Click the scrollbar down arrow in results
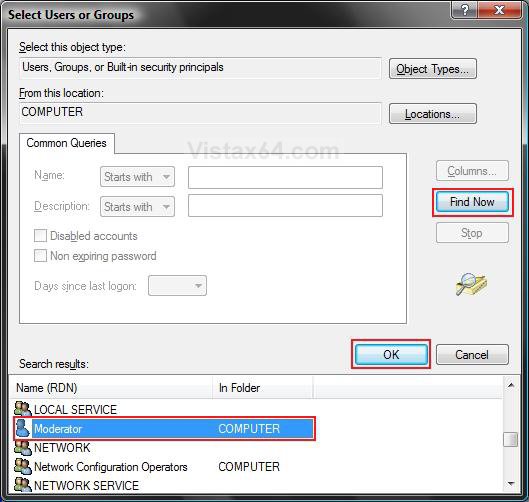 510,484
